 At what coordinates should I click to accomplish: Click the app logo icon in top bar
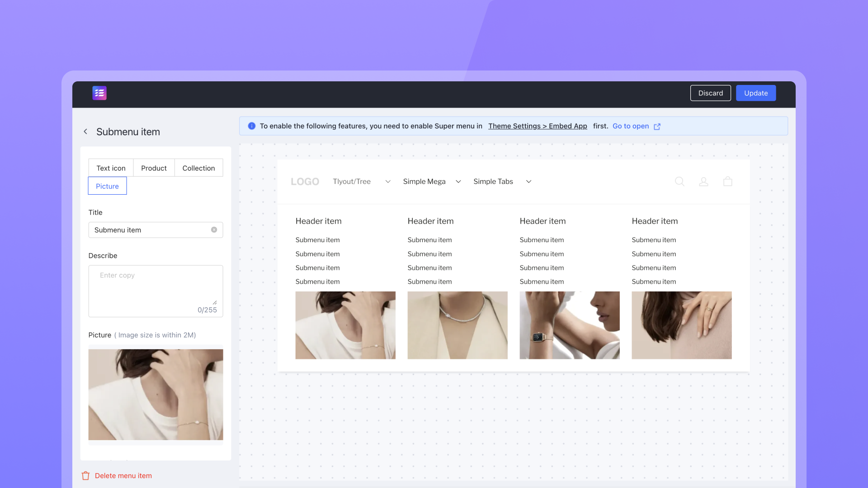click(99, 93)
